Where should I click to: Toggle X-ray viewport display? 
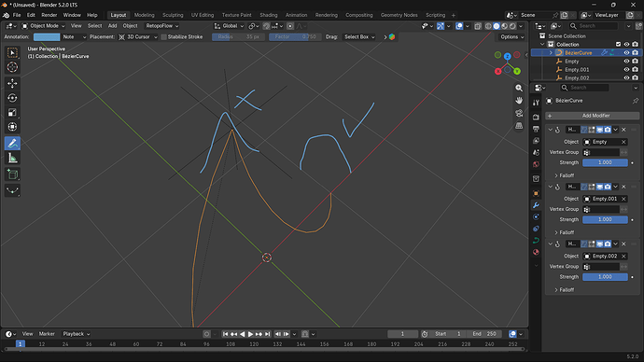[478, 26]
